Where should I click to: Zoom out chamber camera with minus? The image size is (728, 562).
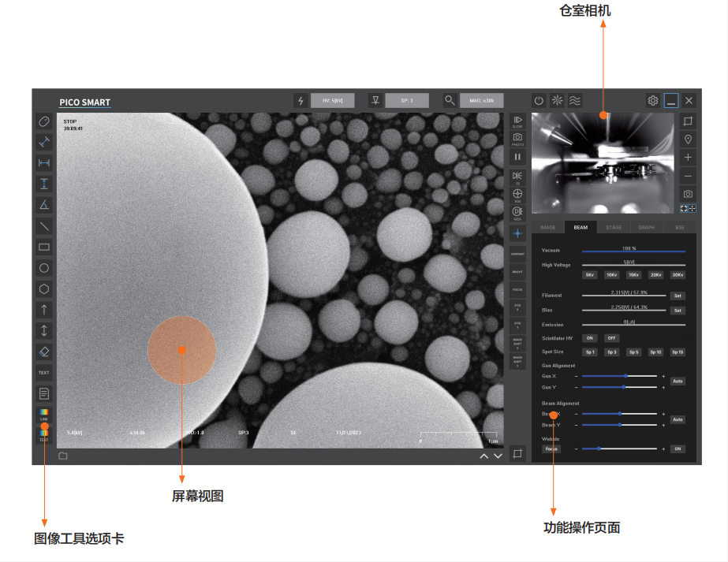click(688, 176)
